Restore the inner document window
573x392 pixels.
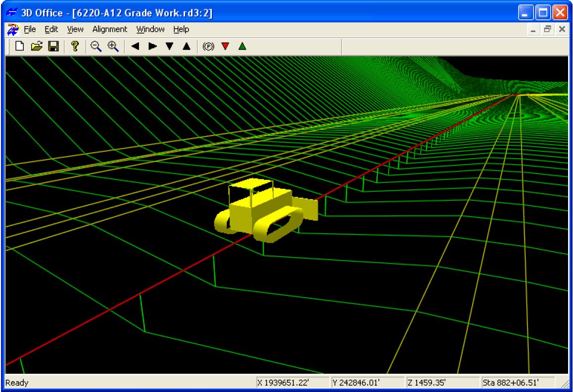547,30
